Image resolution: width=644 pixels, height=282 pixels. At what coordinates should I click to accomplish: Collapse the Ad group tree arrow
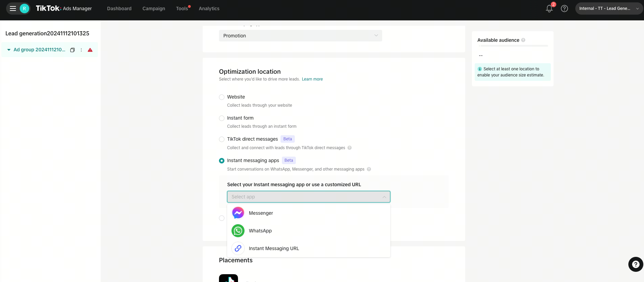9,50
